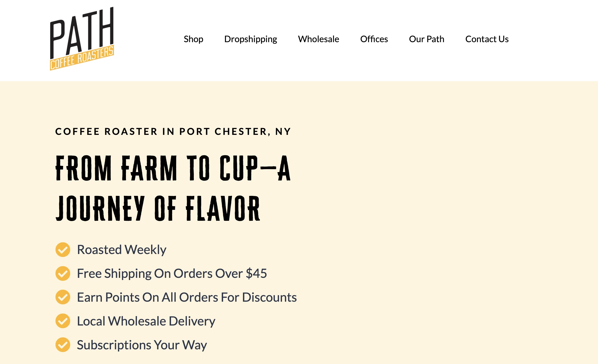
Task: Open the Contact Us page
Action: click(487, 39)
